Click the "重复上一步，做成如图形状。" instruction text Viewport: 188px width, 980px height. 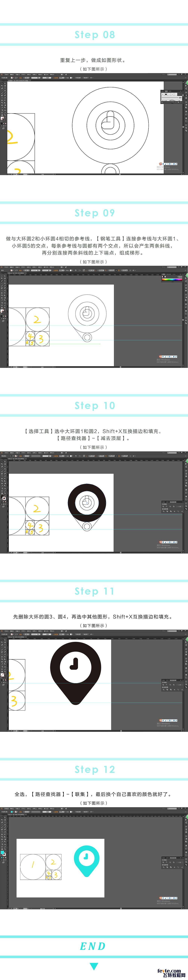93,60
